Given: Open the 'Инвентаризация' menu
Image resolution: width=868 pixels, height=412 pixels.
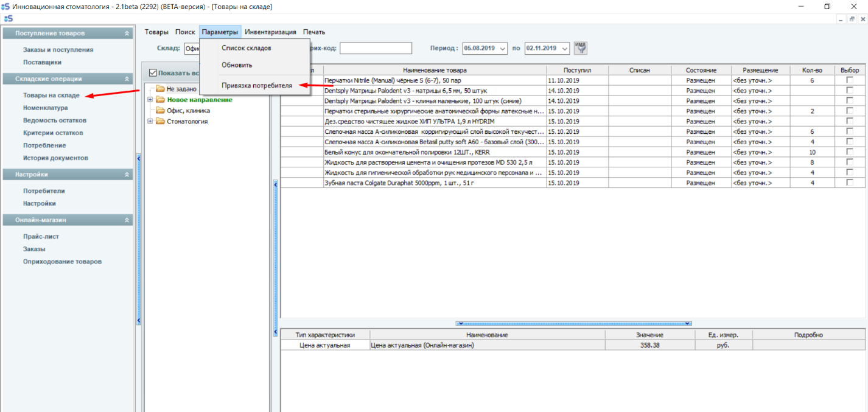Looking at the screenshot, I should coord(270,32).
